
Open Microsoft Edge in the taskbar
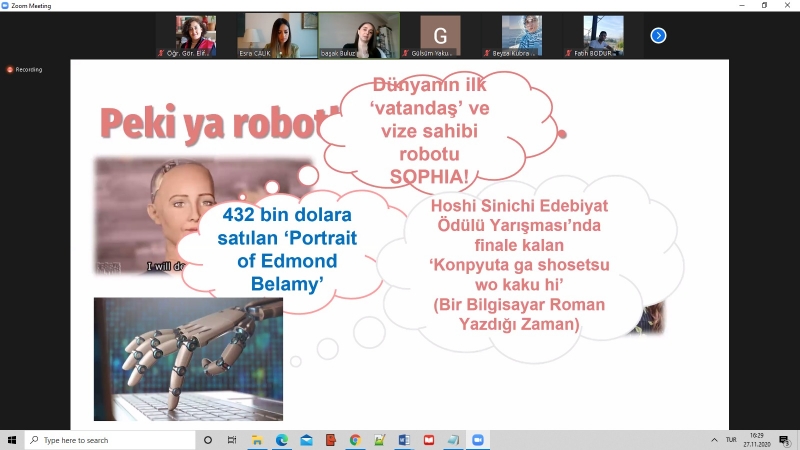tap(282, 440)
